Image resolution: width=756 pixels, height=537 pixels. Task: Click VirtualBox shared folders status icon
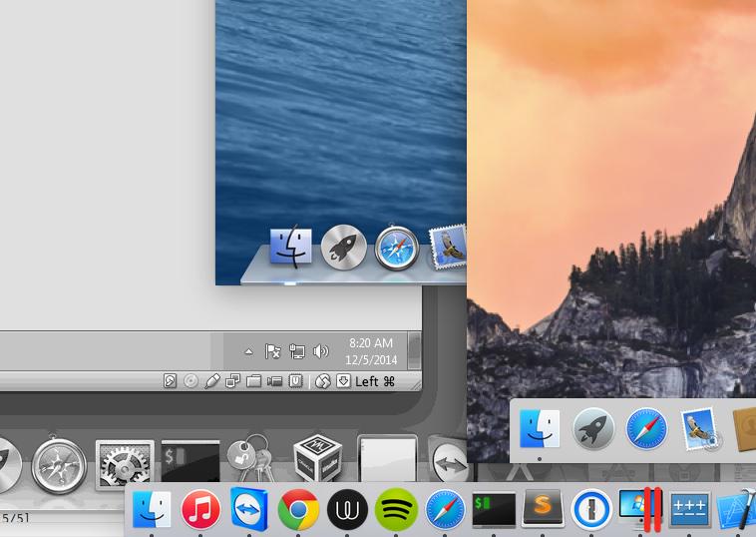point(253,381)
